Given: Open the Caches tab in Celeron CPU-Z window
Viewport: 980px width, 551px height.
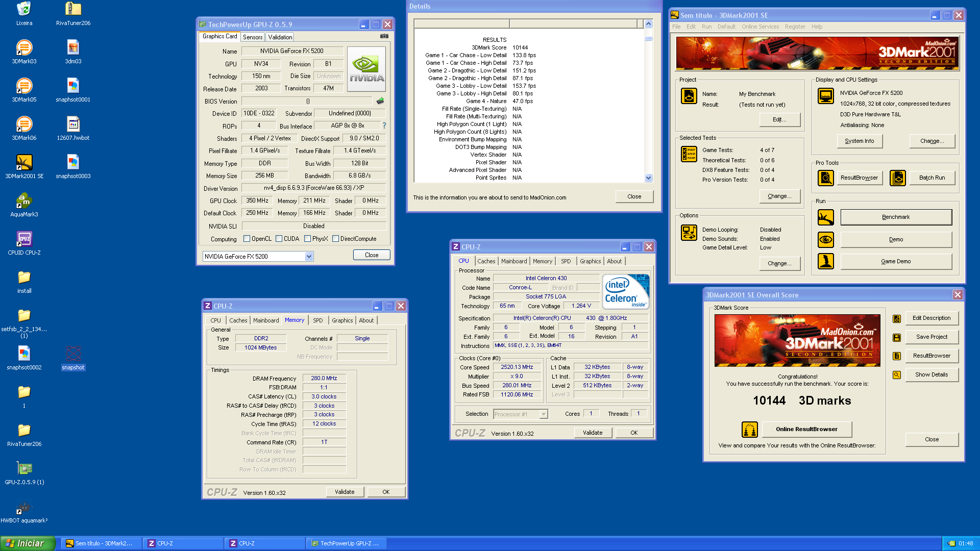Looking at the screenshot, I should click(486, 261).
